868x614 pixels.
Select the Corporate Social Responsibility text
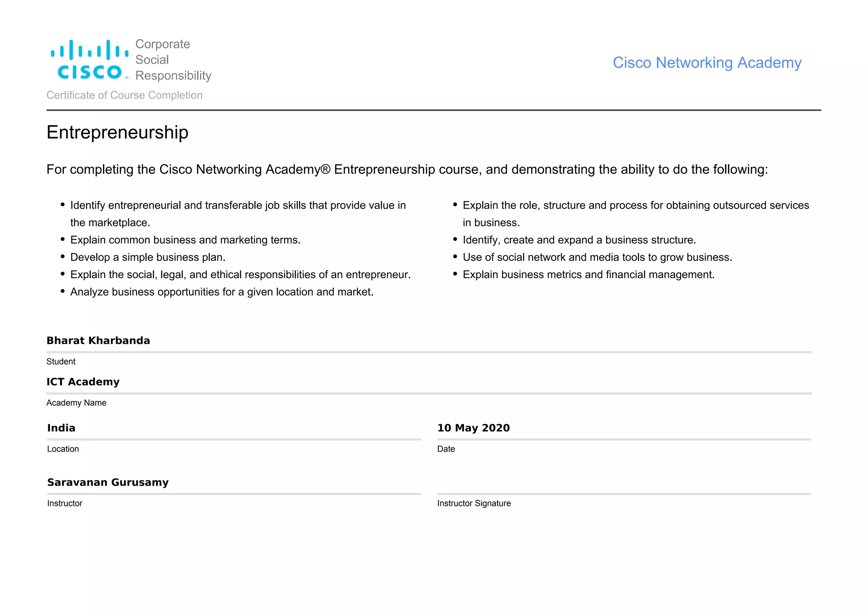[173, 60]
